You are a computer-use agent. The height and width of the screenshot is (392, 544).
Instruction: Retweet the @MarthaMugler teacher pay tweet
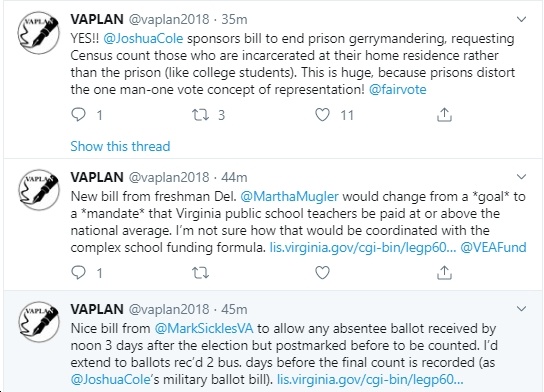[x=201, y=273]
